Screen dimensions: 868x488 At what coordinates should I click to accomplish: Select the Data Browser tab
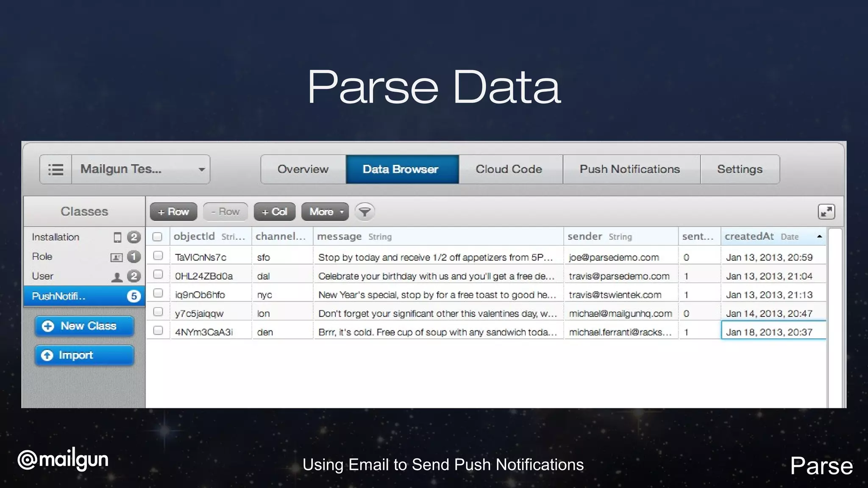[402, 169]
